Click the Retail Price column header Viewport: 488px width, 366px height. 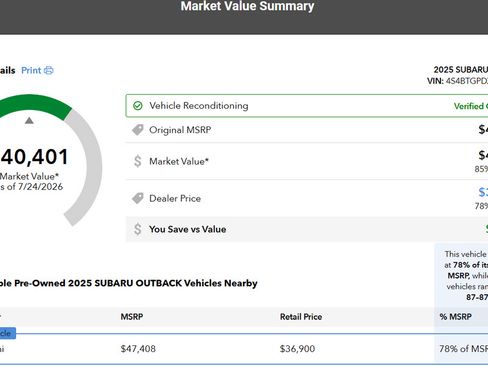tap(301, 317)
